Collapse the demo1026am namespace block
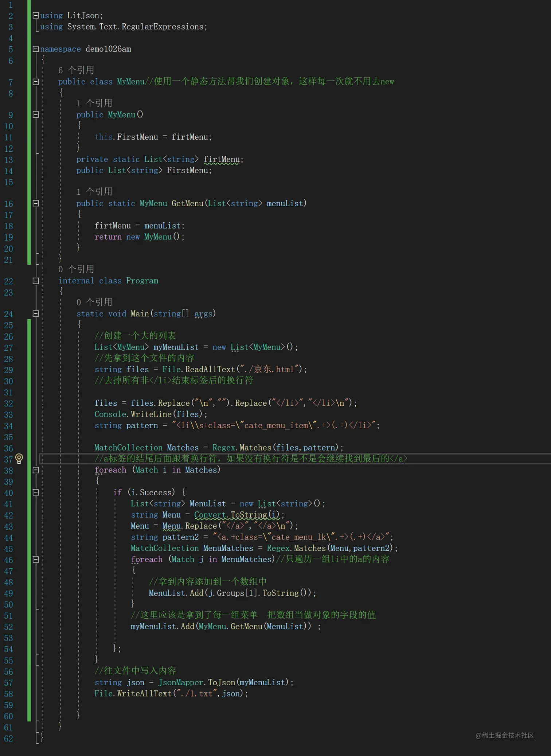 (x=36, y=49)
